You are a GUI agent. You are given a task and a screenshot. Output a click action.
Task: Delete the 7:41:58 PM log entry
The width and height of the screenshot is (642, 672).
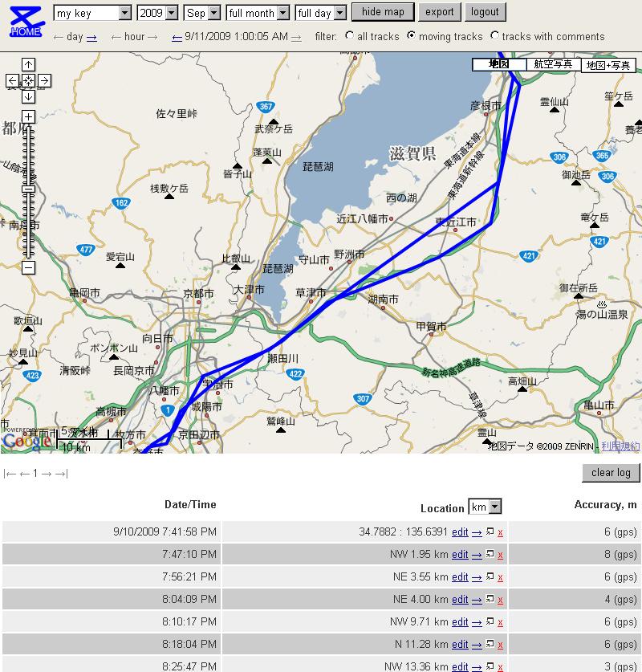500,533
